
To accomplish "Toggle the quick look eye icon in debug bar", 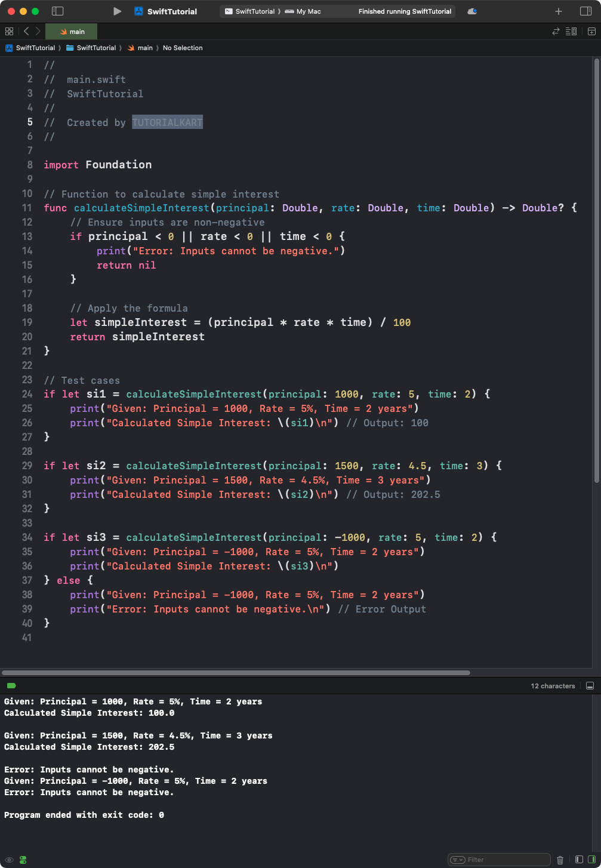I will pyautogui.click(x=8, y=860).
